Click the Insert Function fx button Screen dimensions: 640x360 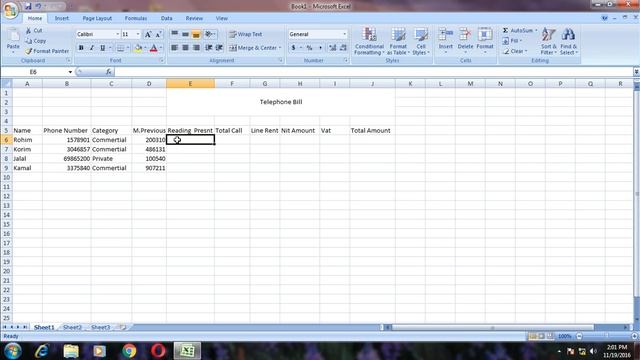click(108, 72)
